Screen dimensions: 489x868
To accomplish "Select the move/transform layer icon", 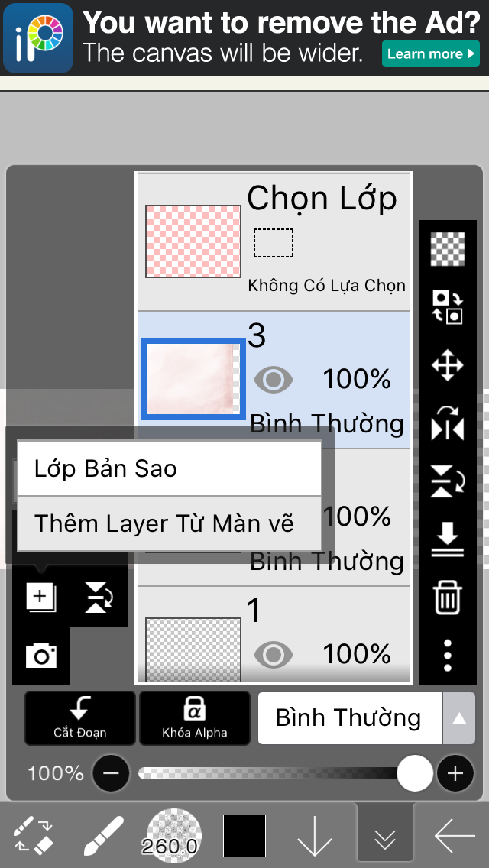I will (448, 365).
